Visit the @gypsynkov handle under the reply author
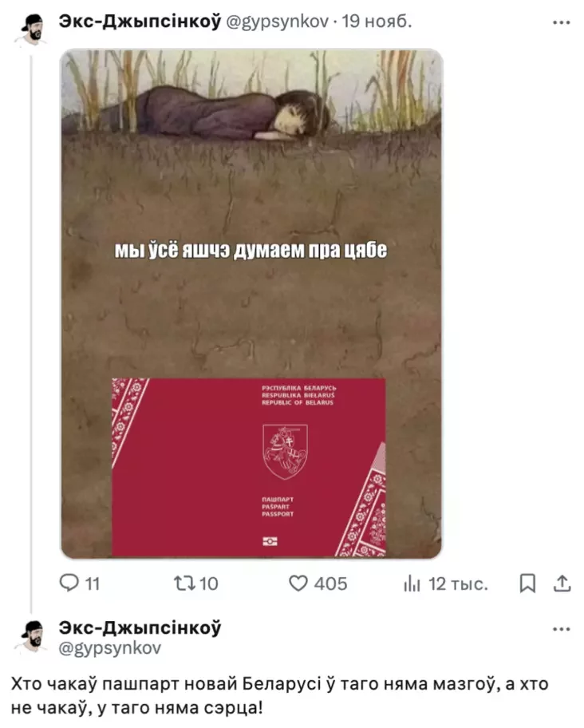584x728 pixels. (x=110, y=648)
